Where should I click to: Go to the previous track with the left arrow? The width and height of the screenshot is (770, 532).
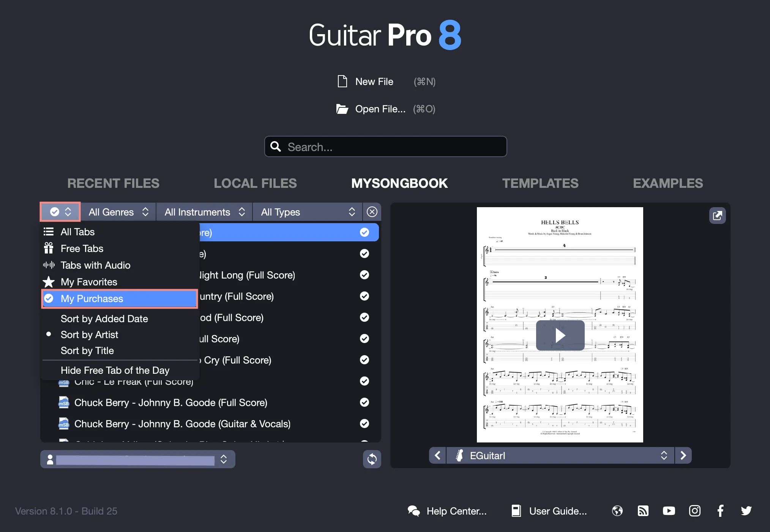[437, 455]
